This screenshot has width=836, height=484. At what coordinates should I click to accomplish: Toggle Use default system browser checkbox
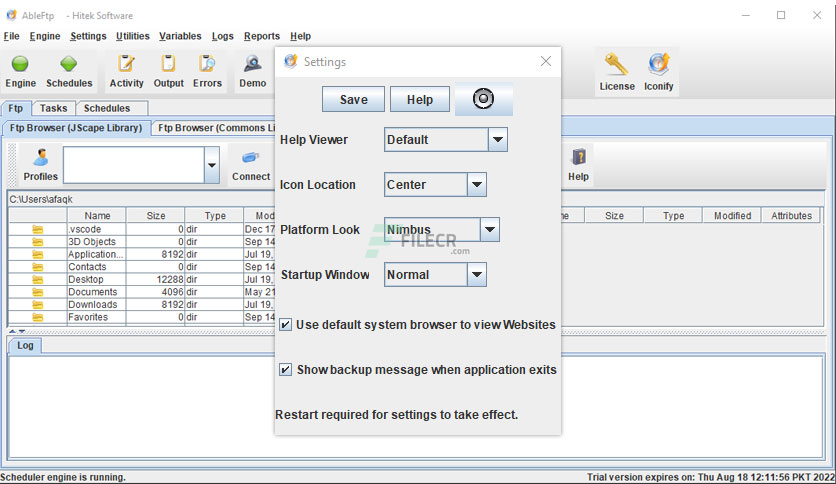coord(286,325)
